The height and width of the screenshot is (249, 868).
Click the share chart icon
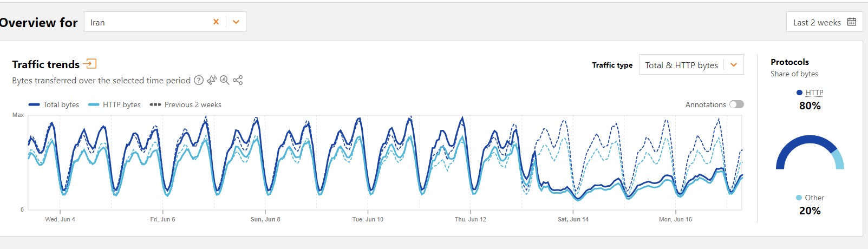tap(238, 80)
